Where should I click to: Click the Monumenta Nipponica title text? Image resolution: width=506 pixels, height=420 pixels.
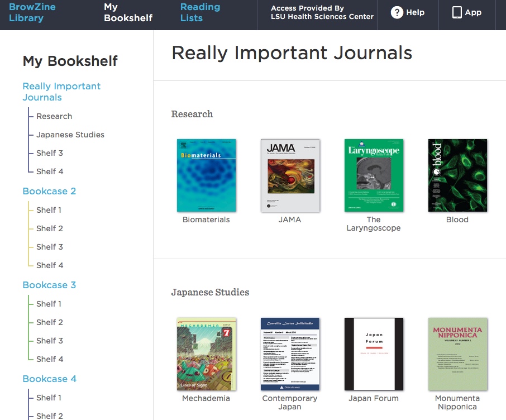click(457, 403)
